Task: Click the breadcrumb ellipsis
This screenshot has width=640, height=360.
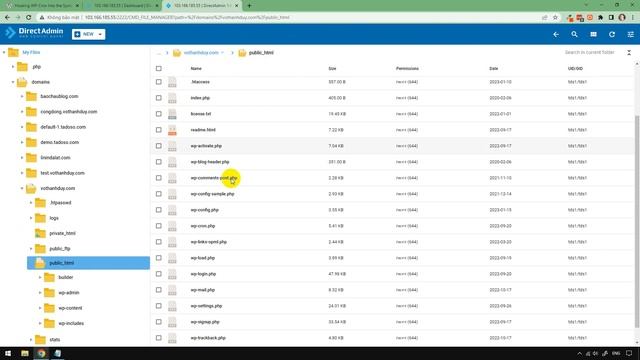Action: [159, 53]
